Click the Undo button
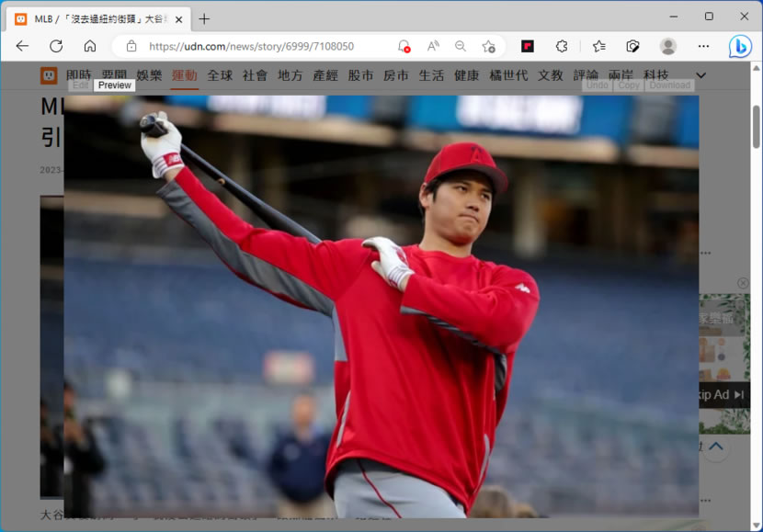The width and height of the screenshot is (763, 532). [x=597, y=85]
